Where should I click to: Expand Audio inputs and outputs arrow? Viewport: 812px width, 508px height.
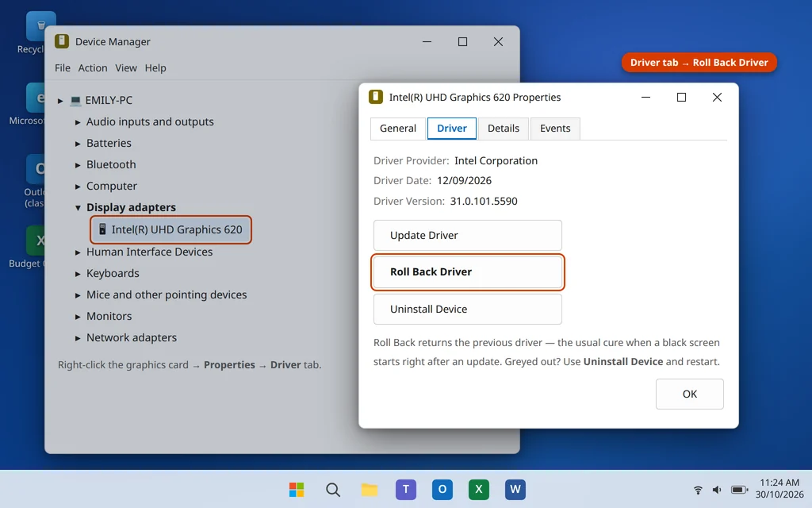click(x=78, y=121)
